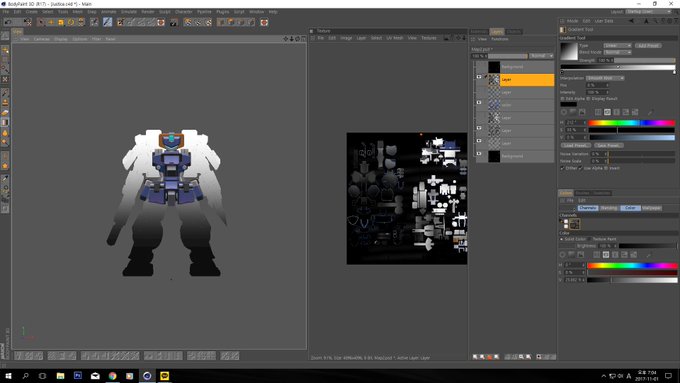
Task: Switch to the Objects tab
Action: coord(513,32)
